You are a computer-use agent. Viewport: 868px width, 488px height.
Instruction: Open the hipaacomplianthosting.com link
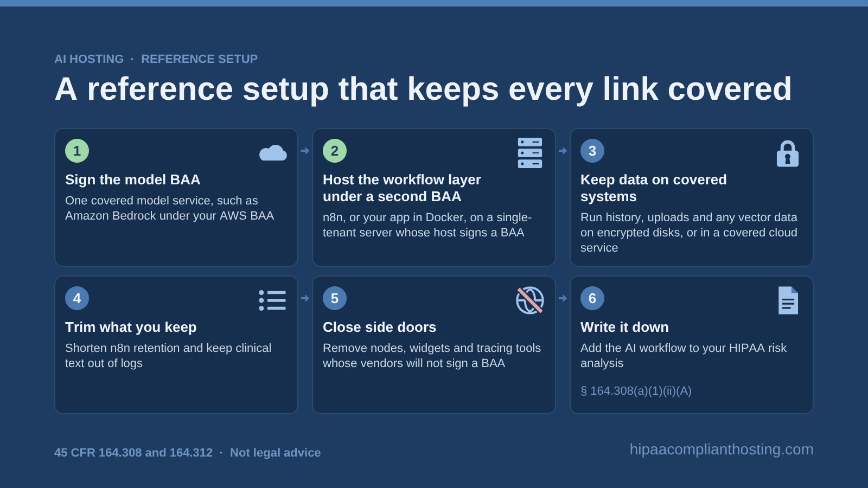point(722,450)
